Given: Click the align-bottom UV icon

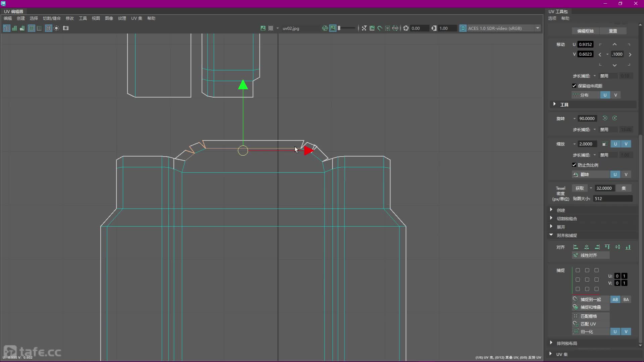Looking at the screenshot, I should coord(628,247).
